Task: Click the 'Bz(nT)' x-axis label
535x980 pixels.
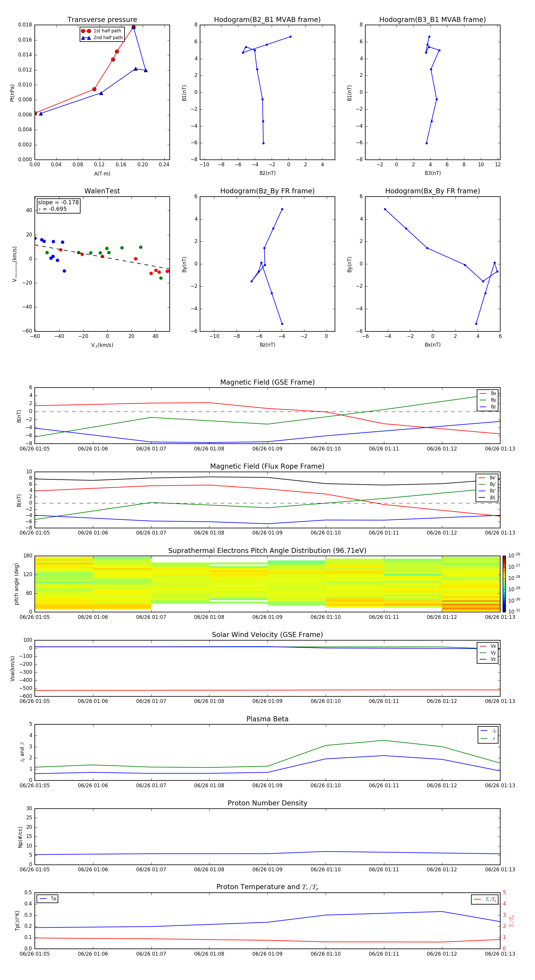Action: coord(267,345)
